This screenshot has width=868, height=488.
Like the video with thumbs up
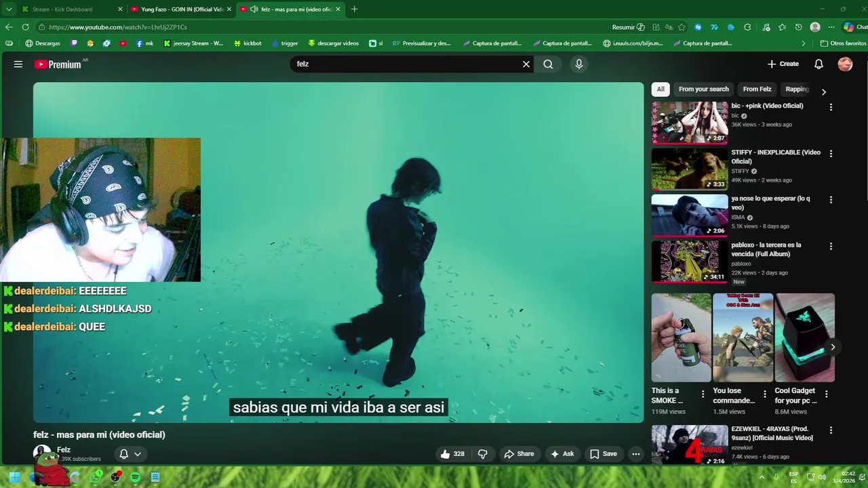click(452, 454)
